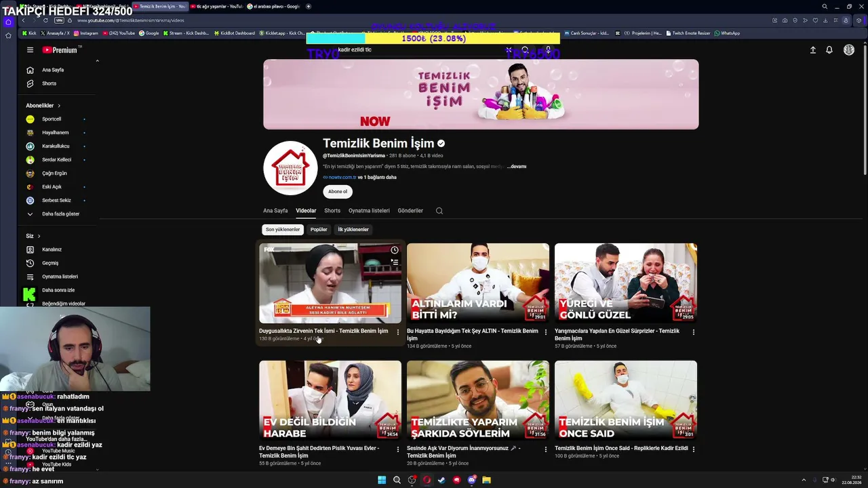Open Ana Sayfa in the sidebar
Image resolution: width=868 pixels, height=488 pixels.
point(53,70)
